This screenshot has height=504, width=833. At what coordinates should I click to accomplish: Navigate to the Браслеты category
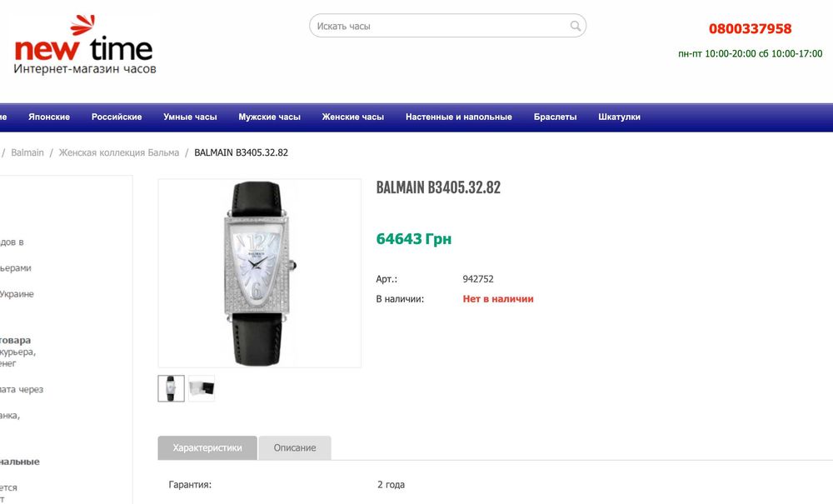tap(555, 117)
